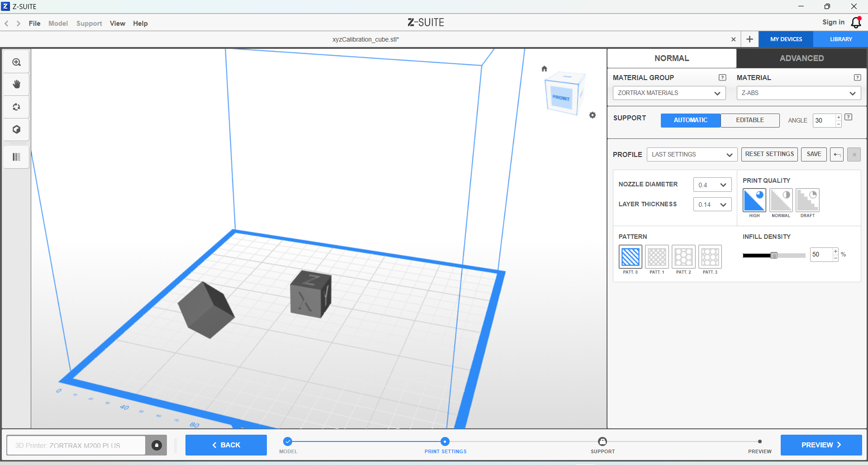Select the rotate view tool
This screenshot has width=868, height=465.
coord(17,107)
